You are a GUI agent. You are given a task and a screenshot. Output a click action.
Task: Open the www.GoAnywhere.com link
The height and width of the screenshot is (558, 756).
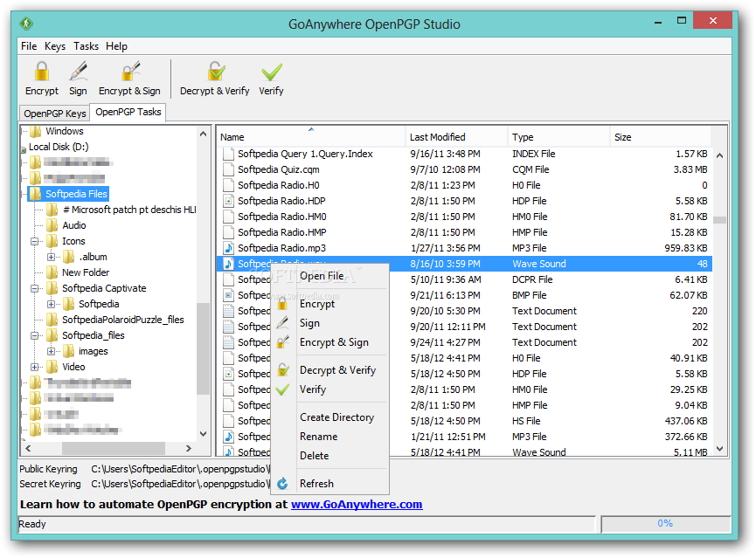[x=357, y=505]
